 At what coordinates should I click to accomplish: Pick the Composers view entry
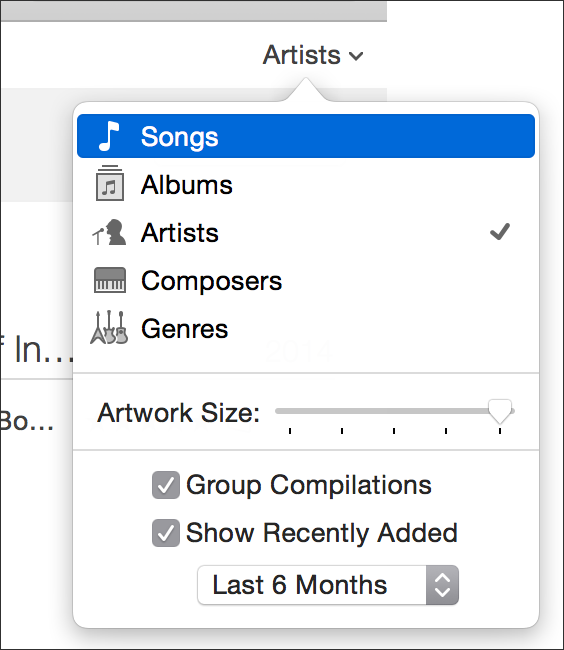pyautogui.click(x=306, y=281)
